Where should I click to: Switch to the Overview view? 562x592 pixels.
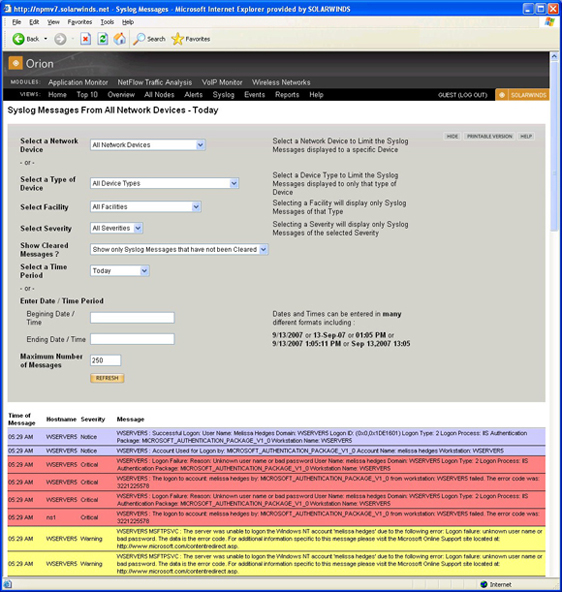121,95
